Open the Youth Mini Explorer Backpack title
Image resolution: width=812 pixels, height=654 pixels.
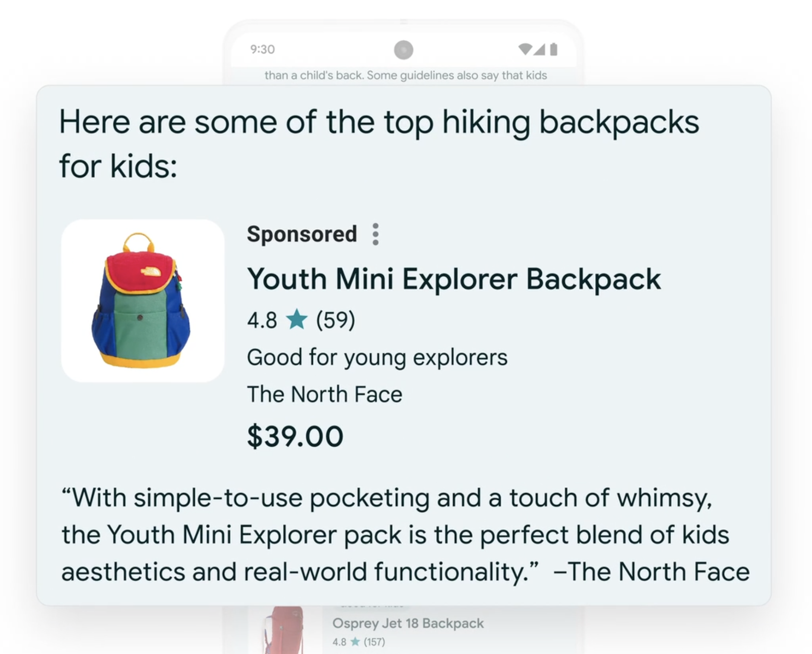454,279
